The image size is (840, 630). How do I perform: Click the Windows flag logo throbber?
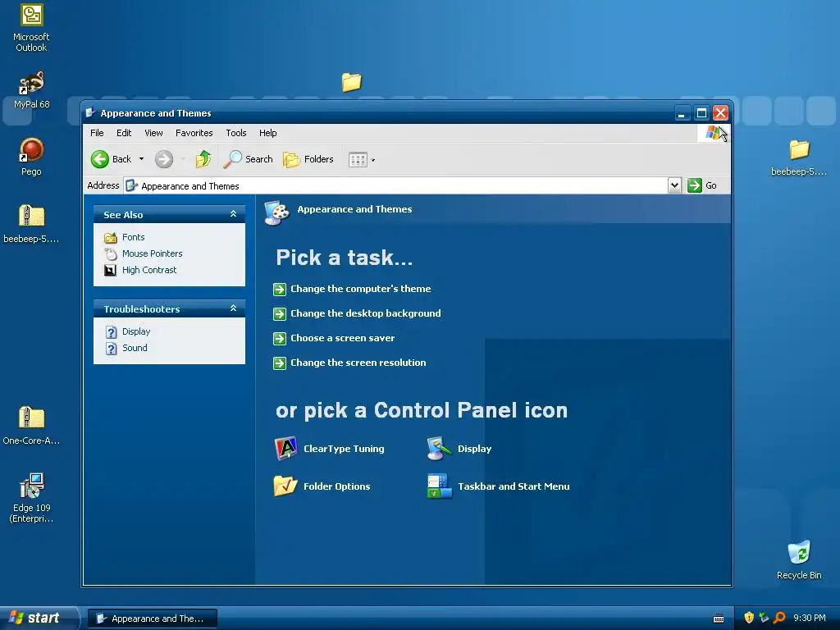(713, 132)
